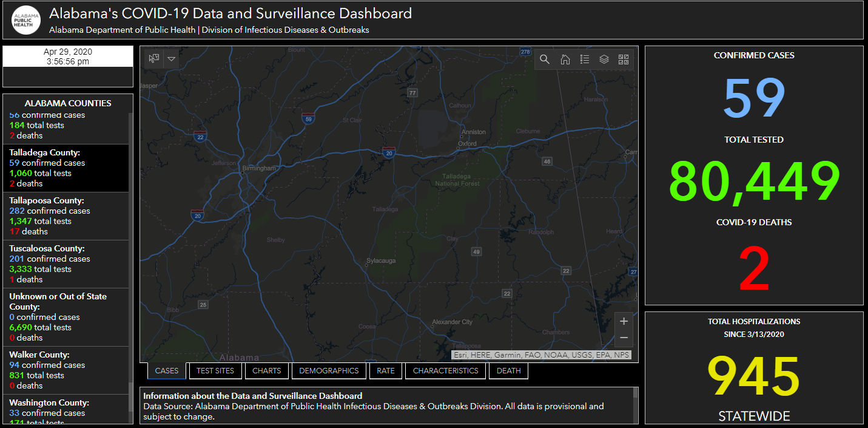Activate the map selection tool
The image size is (868, 428).
pyautogui.click(x=154, y=58)
